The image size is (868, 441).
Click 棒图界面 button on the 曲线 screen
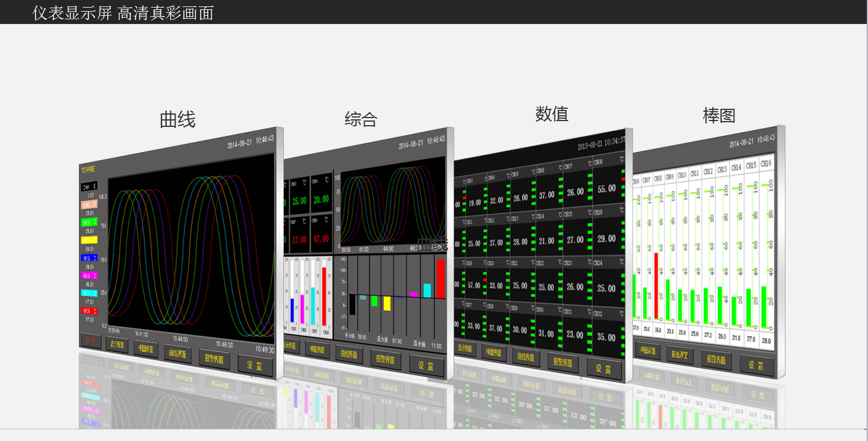coord(145,349)
